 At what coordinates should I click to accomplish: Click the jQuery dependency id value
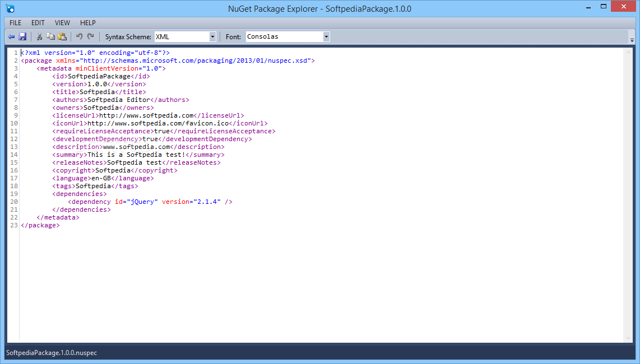(x=142, y=202)
